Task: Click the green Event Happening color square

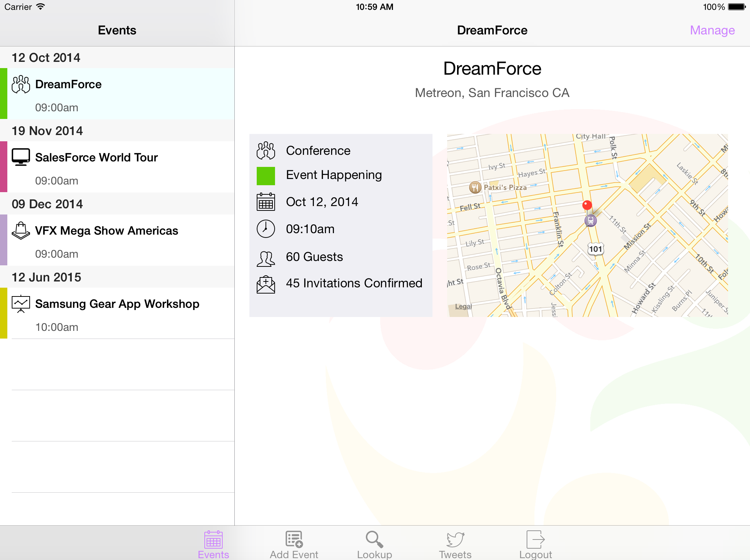Action: [266, 176]
